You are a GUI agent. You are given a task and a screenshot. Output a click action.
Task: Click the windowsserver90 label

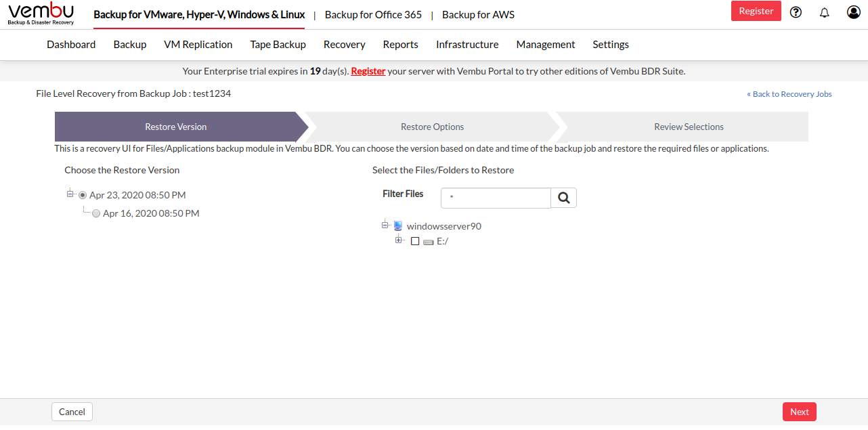tap(444, 226)
